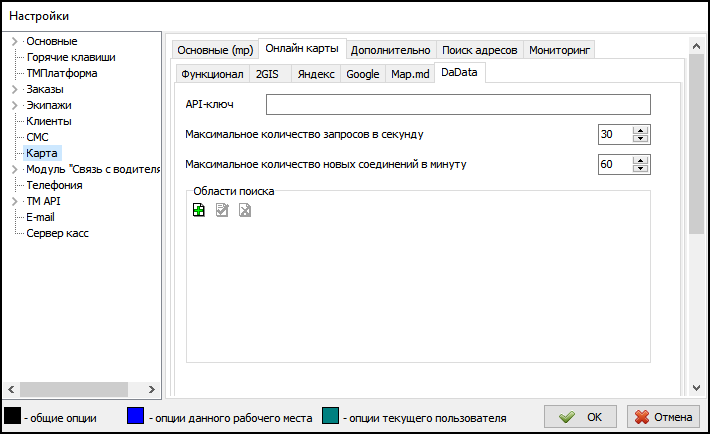Select the 2GIS map tab

click(x=269, y=74)
